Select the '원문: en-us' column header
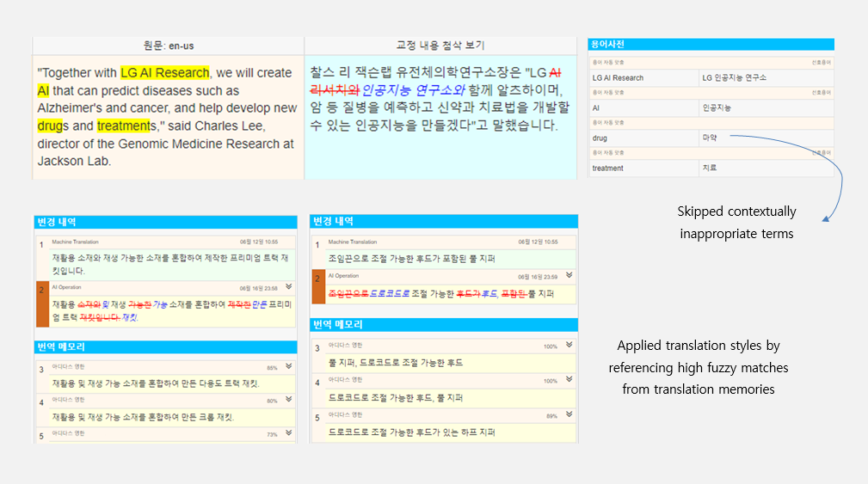The width and height of the screenshot is (868, 484). click(x=169, y=46)
